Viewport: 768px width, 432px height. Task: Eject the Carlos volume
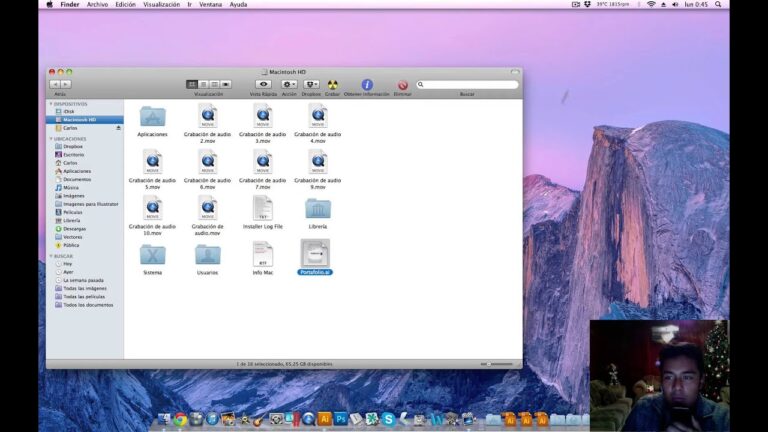pyautogui.click(x=118, y=128)
